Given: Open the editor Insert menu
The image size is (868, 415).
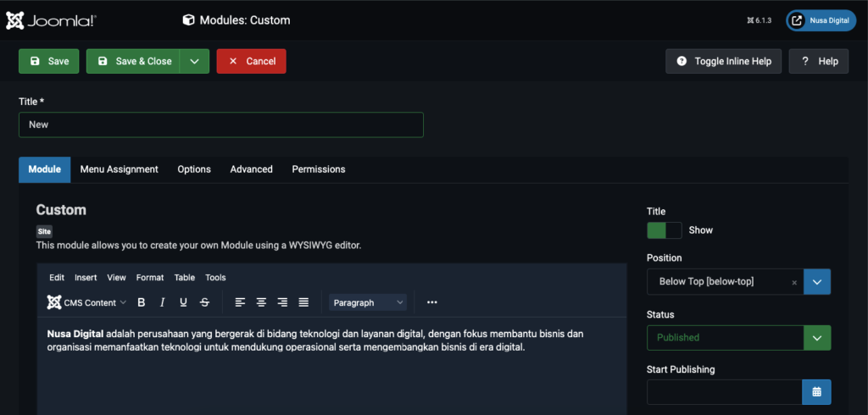Looking at the screenshot, I should [86, 278].
